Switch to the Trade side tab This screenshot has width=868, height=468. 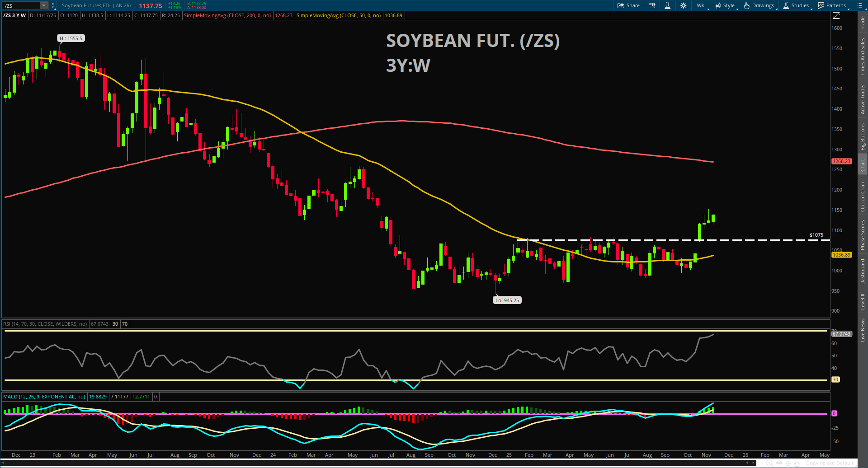863,23
